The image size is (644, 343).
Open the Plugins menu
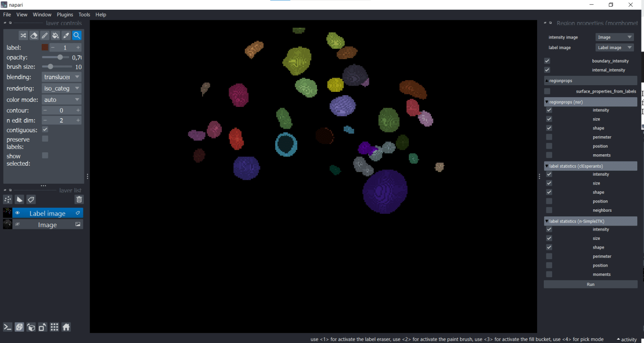tap(65, 15)
